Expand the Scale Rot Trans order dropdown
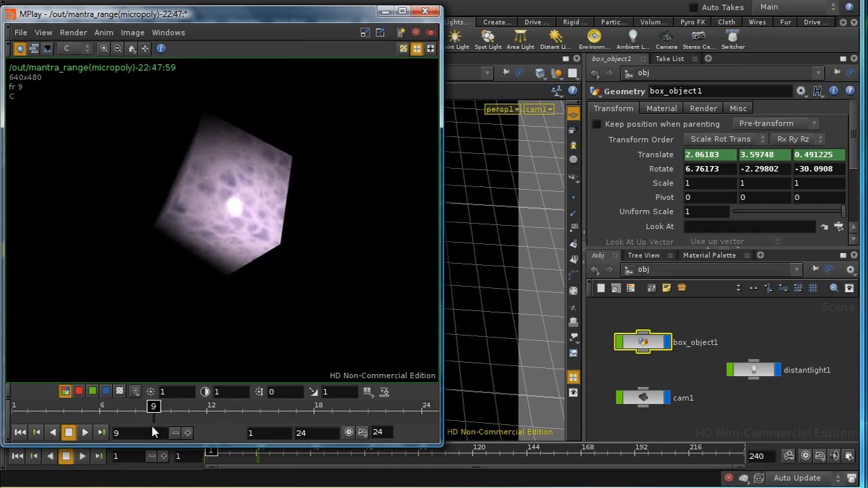868x488 pixels. pyautogui.click(x=725, y=139)
